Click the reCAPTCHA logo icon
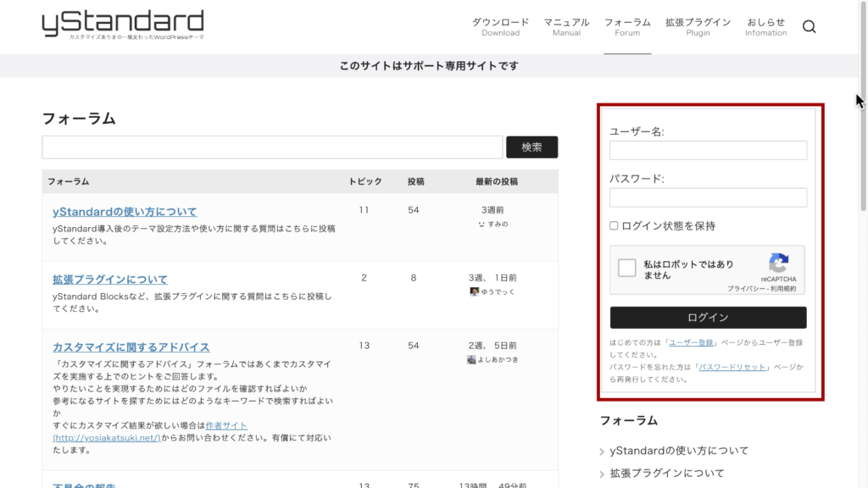868x488 pixels. click(778, 263)
